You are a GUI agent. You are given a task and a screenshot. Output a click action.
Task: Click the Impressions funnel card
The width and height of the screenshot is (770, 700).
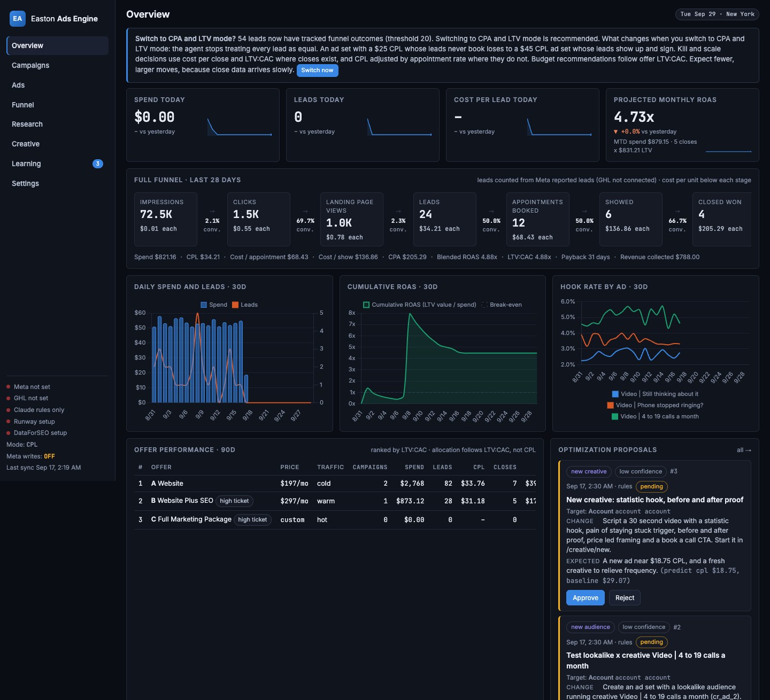pyautogui.click(x=166, y=219)
